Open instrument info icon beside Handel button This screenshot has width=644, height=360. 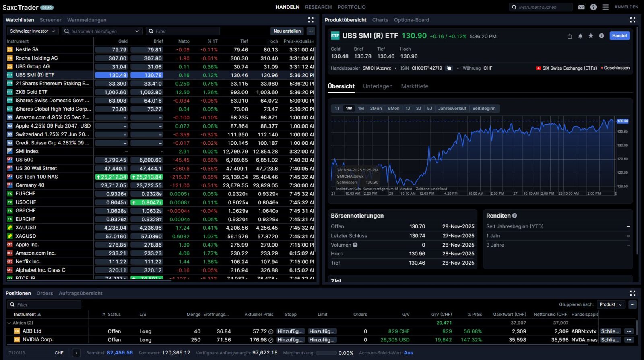[601, 36]
